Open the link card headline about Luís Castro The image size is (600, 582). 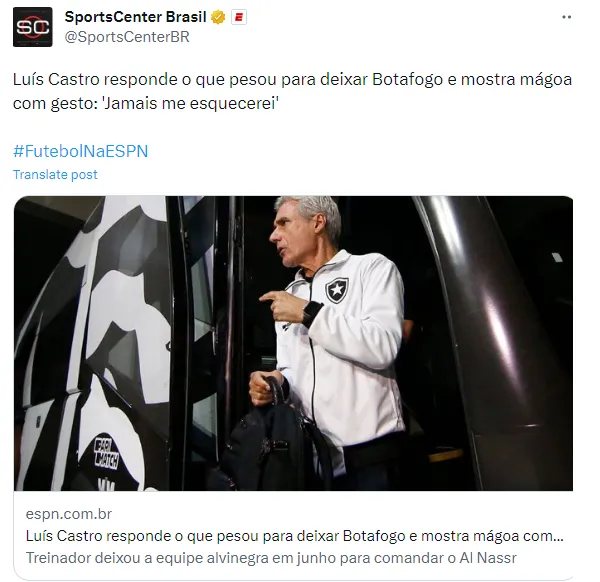[295, 536]
